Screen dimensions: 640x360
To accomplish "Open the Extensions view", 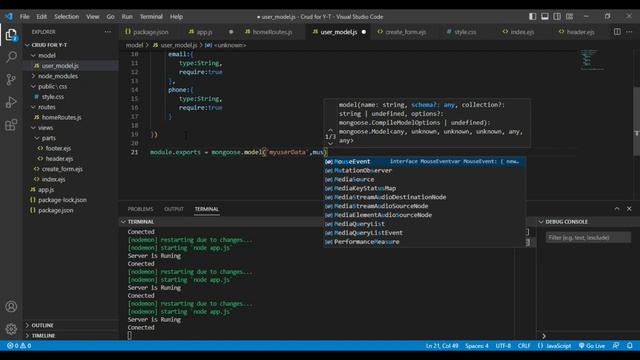I will coord(11,124).
